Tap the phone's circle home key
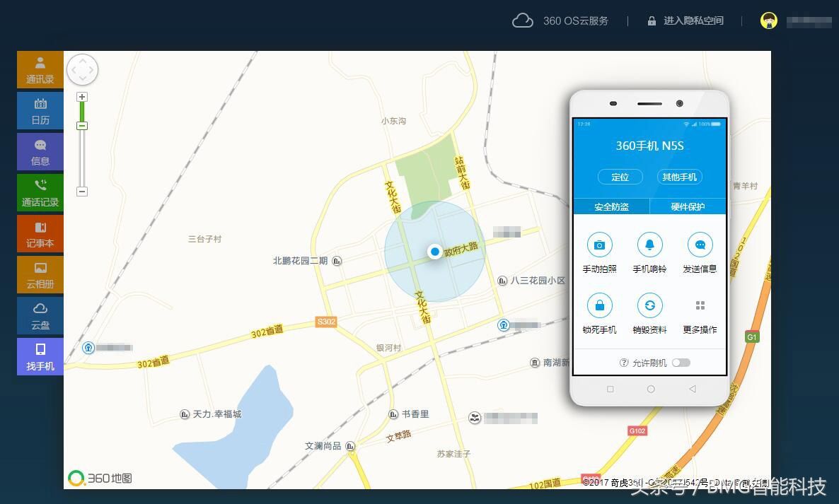The height and width of the screenshot is (504, 839). click(x=651, y=389)
